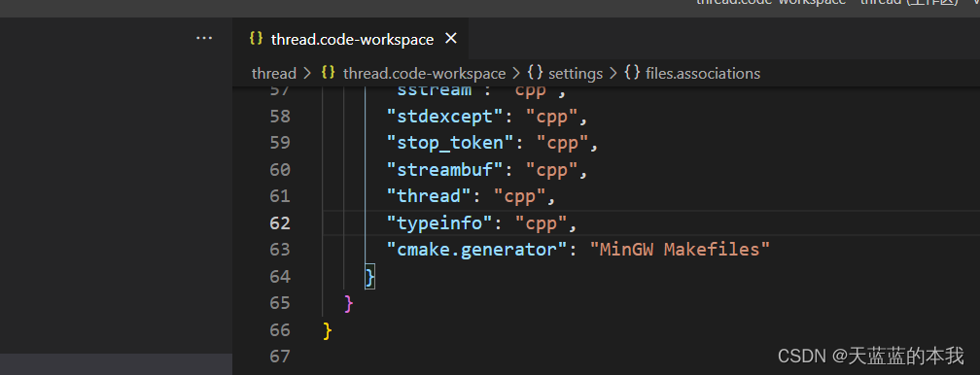Click the pink closing brace on line 65
The width and height of the screenshot is (980, 375).
pyautogui.click(x=349, y=303)
